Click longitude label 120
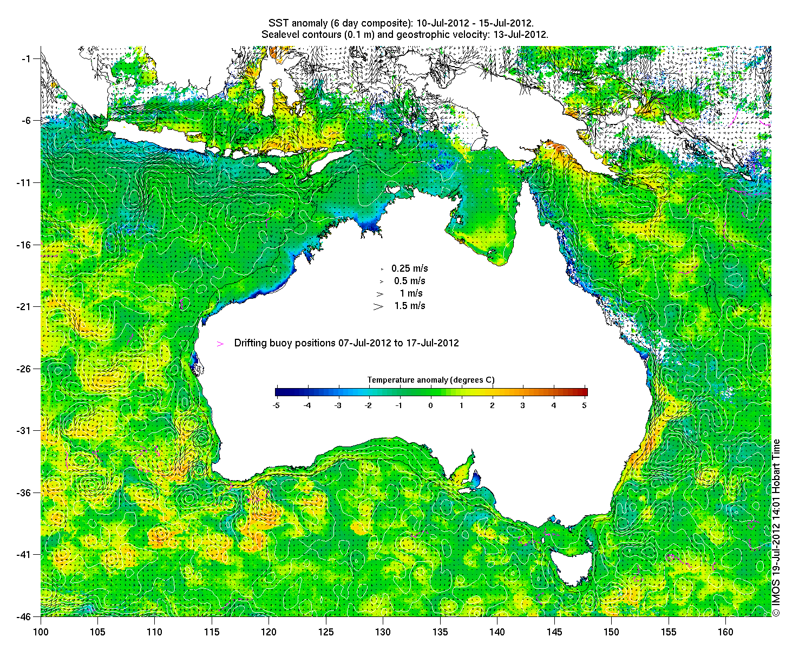The image size is (812, 663). 269,632
